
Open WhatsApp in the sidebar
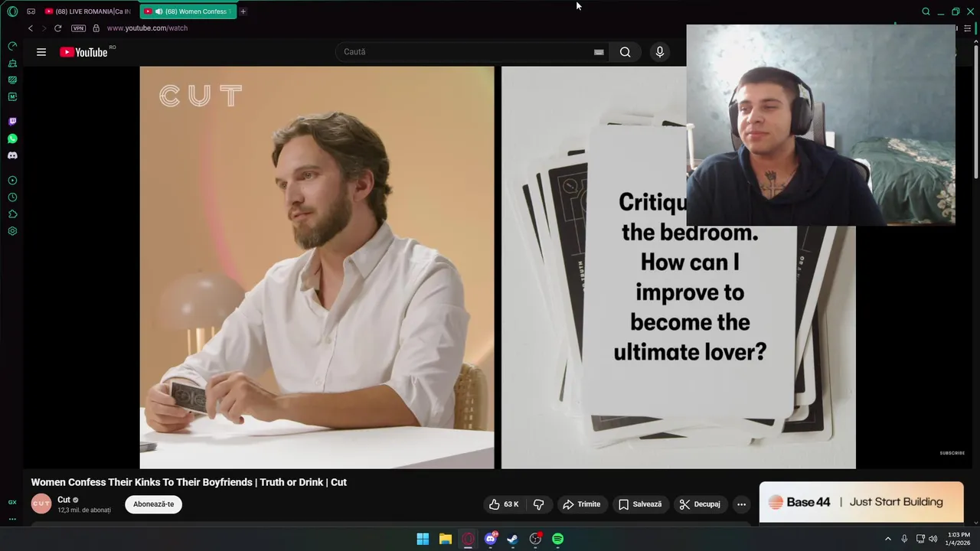click(x=12, y=139)
